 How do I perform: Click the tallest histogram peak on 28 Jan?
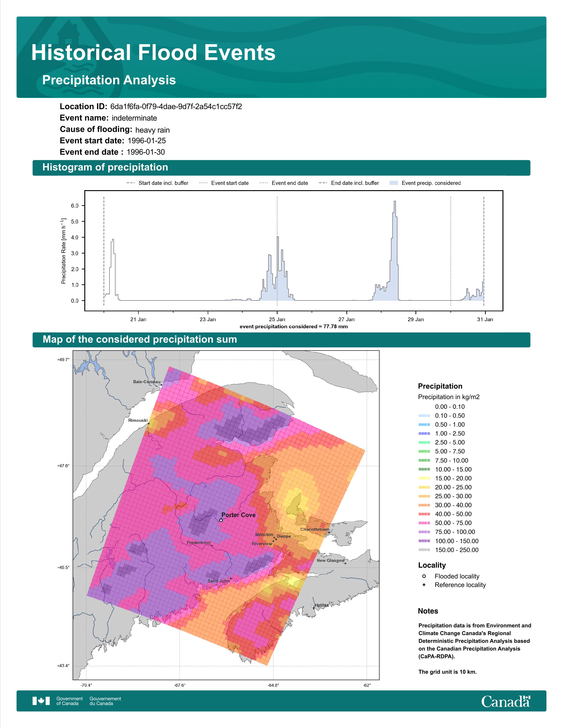tap(395, 201)
